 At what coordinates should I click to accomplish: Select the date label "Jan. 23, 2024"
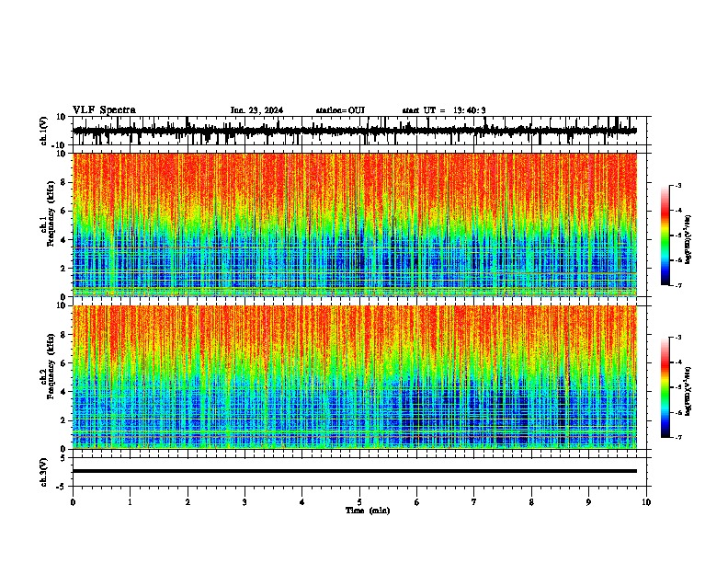[x=256, y=110]
